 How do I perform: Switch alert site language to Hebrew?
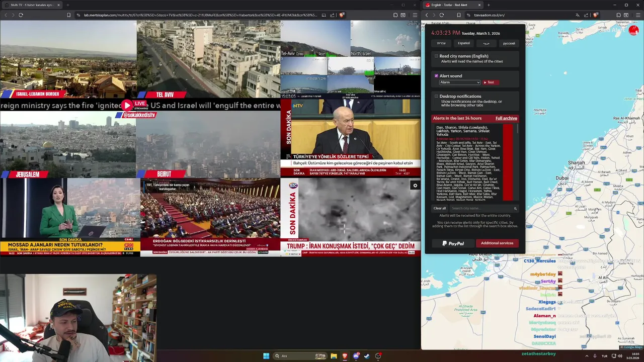click(x=441, y=43)
